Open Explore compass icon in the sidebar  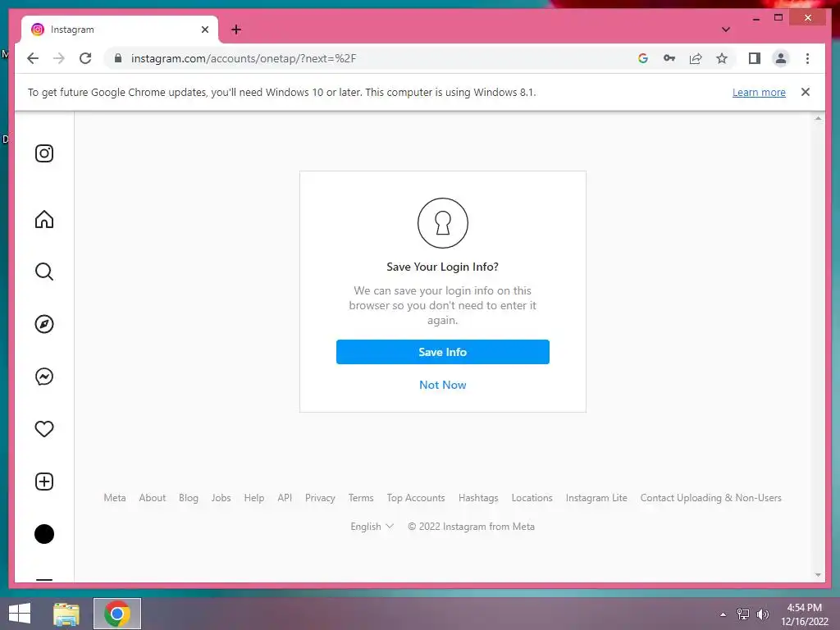pos(44,324)
